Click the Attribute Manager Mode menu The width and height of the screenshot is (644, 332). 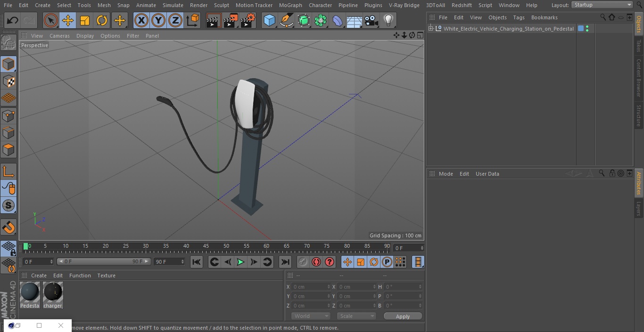click(x=446, y=174)
